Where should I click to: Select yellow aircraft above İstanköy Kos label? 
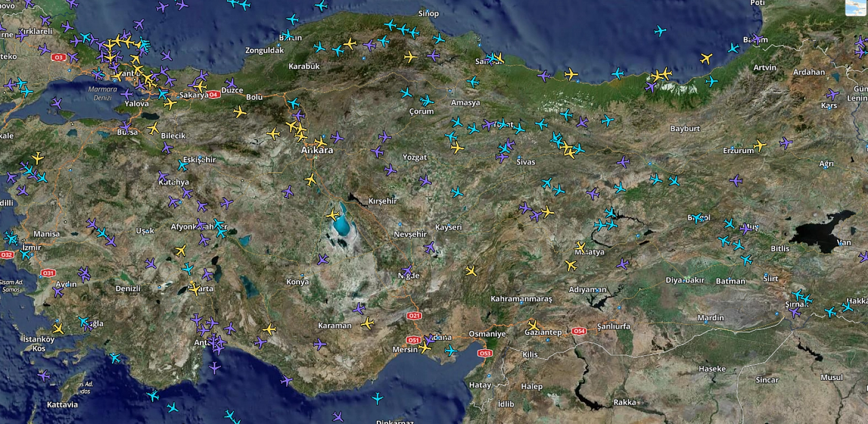click(x=58, y=329)
